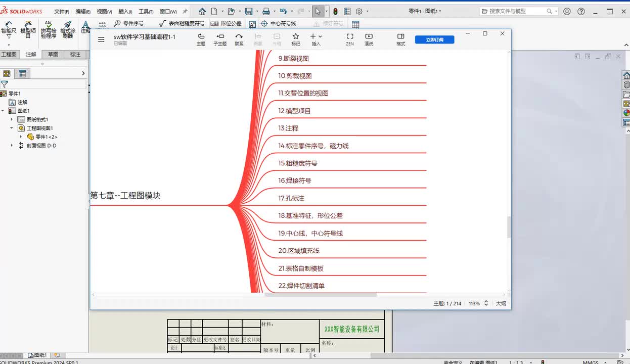Add a Subtopic (子主题) in mind map
Screen dimensions: 630x364
(x=220, y=39)
